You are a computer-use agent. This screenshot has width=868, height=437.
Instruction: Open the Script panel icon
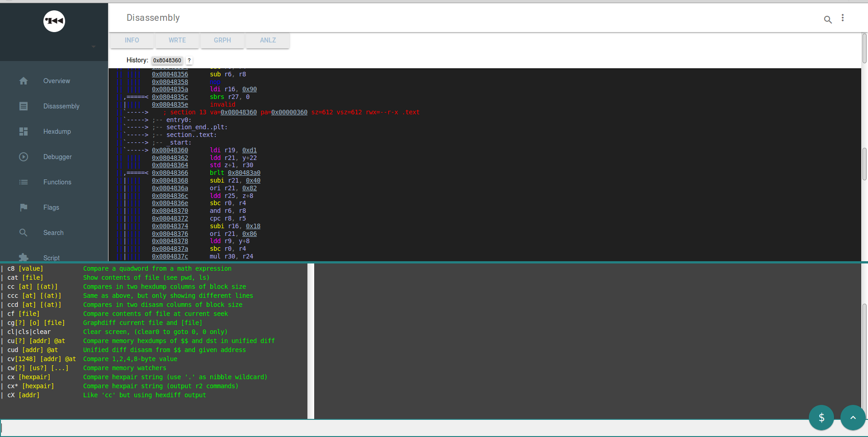click(24, 257)
